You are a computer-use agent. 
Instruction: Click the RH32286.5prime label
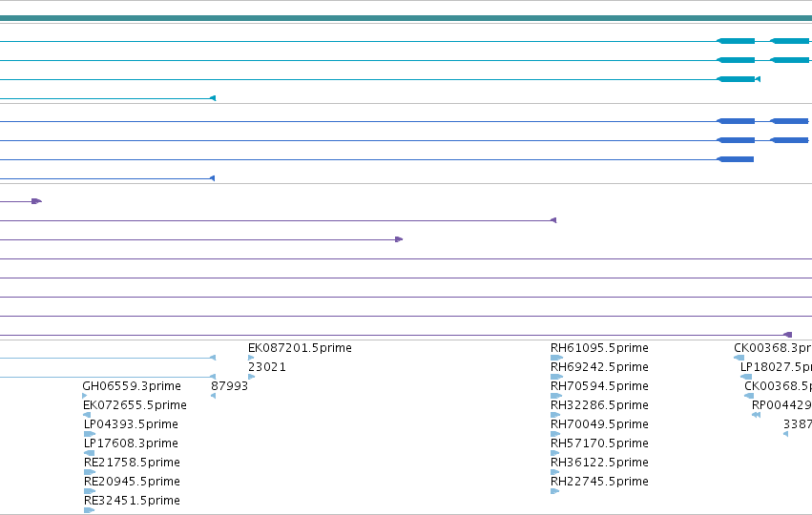[x=599, y=405]
